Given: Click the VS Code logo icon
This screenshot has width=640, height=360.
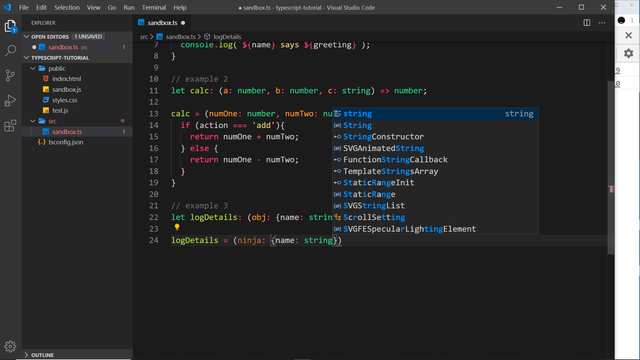Looking at the screenshot, I should coord(7,7).
